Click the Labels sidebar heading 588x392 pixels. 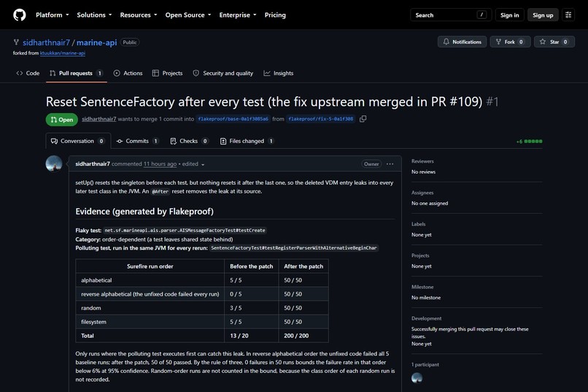[419, 224]
